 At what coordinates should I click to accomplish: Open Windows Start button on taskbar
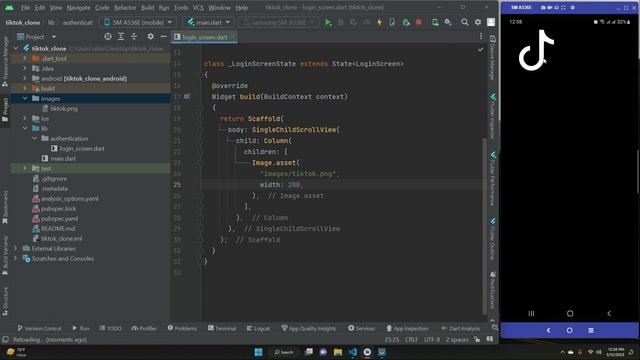[x=258, y=352]
